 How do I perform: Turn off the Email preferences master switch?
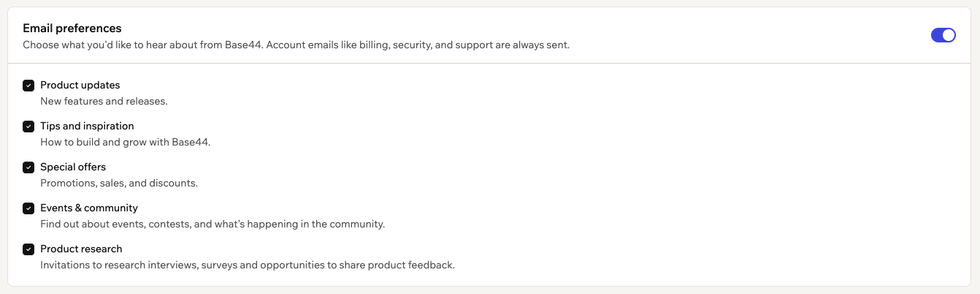click(943, 35)
